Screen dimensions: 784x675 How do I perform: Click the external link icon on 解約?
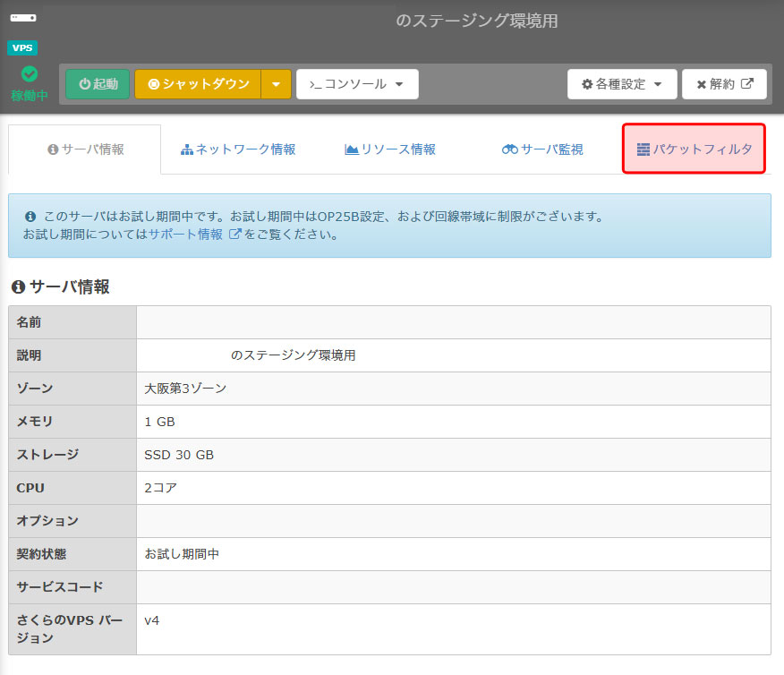(x=747, y=83)
